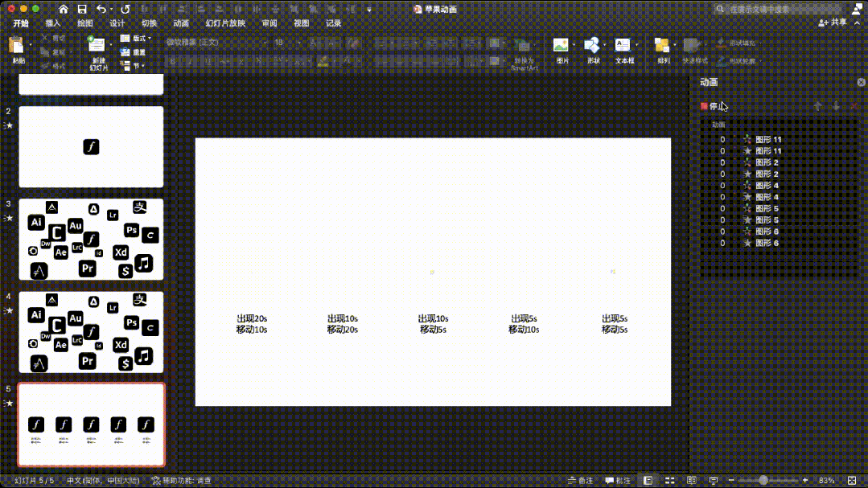Click the Home icon in title bar
This screenshot has width=868, height=488.
(64, 10)
